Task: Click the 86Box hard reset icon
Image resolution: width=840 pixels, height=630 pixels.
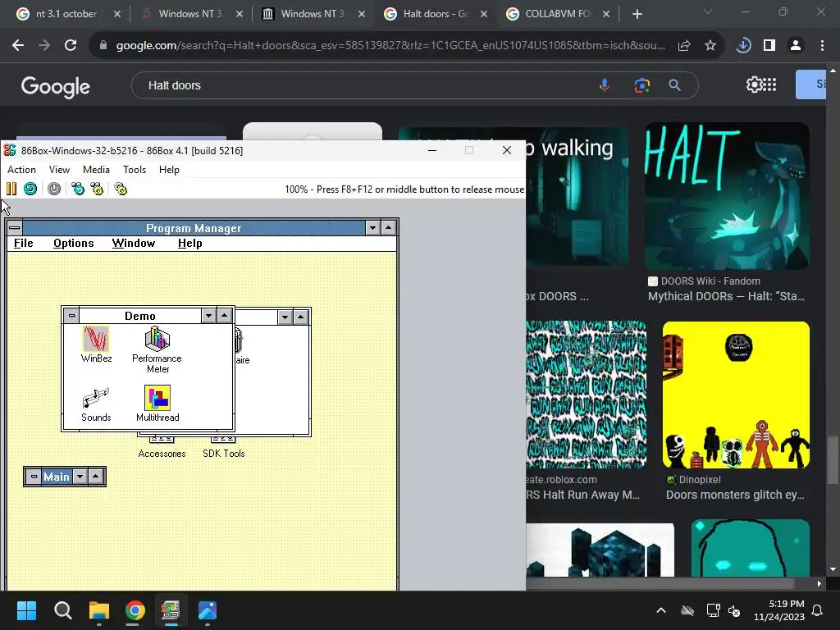Action: coord(30,189)
